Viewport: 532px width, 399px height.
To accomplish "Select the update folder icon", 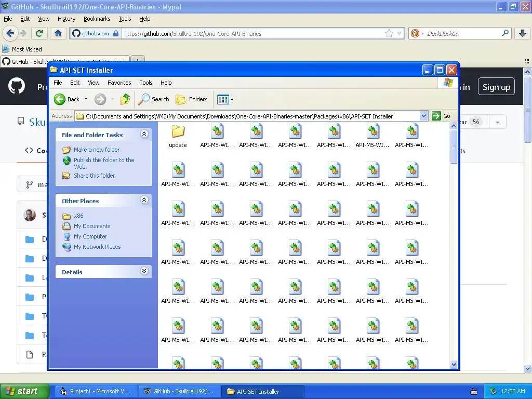I will coord(178,131).
